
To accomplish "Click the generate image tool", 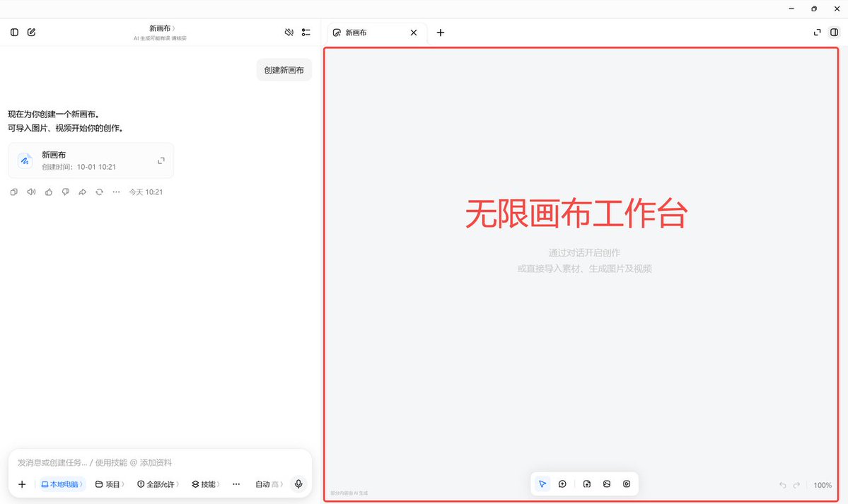I will (x=607, y=484).
